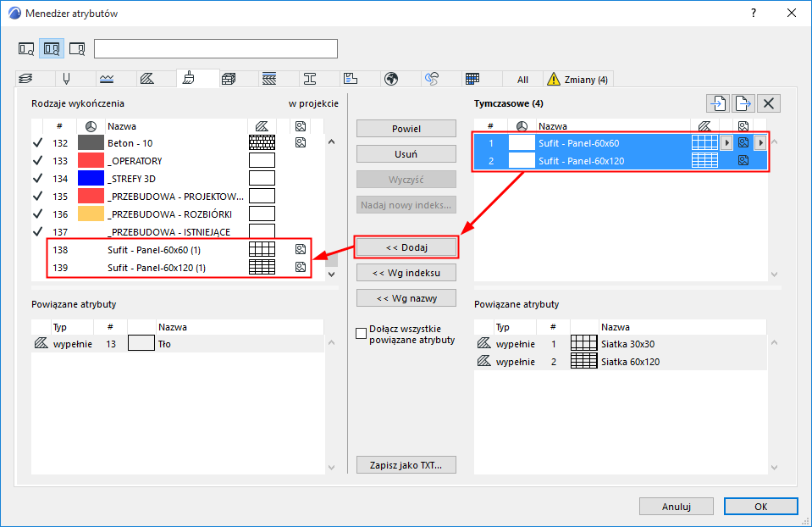Search in left list only icon
This screenshot has height=527, width=812.
[26, 48]
